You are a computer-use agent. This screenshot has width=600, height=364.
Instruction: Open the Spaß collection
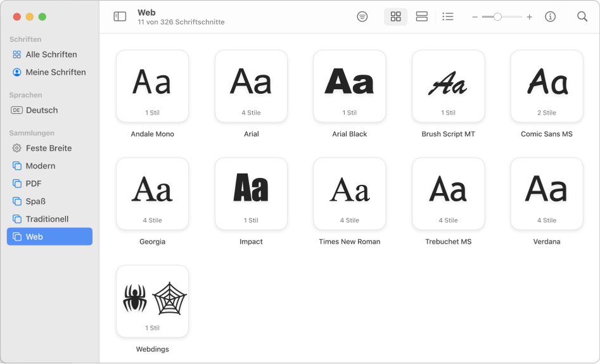[50, 201]
